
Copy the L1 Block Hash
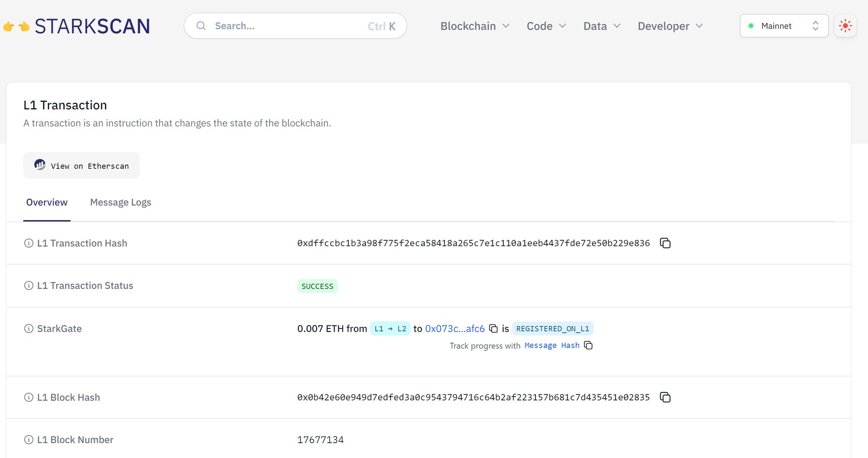[665, 397]
